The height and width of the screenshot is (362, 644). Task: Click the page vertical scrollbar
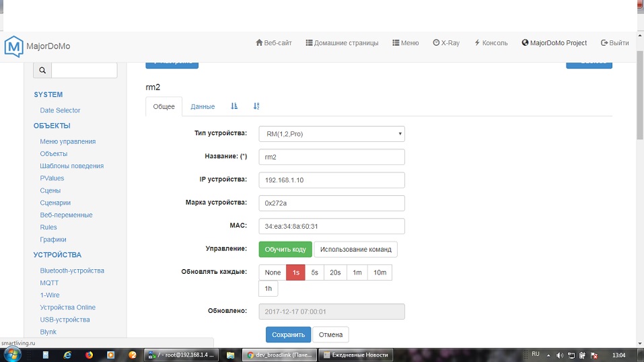(x=640, y=96)
